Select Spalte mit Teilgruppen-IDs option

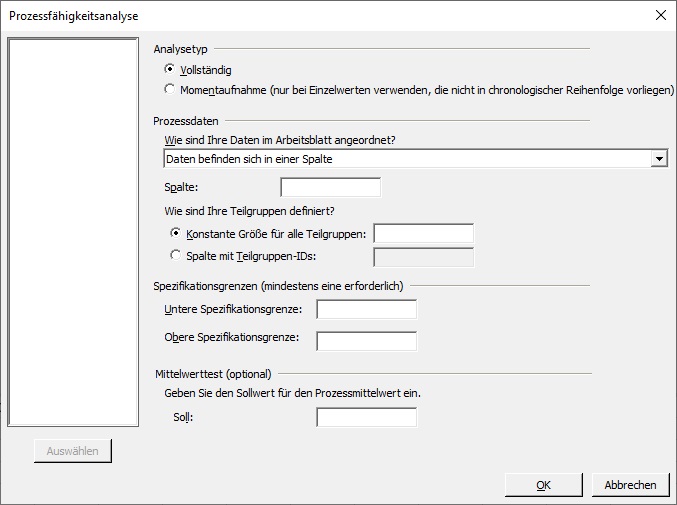[175, 255]
